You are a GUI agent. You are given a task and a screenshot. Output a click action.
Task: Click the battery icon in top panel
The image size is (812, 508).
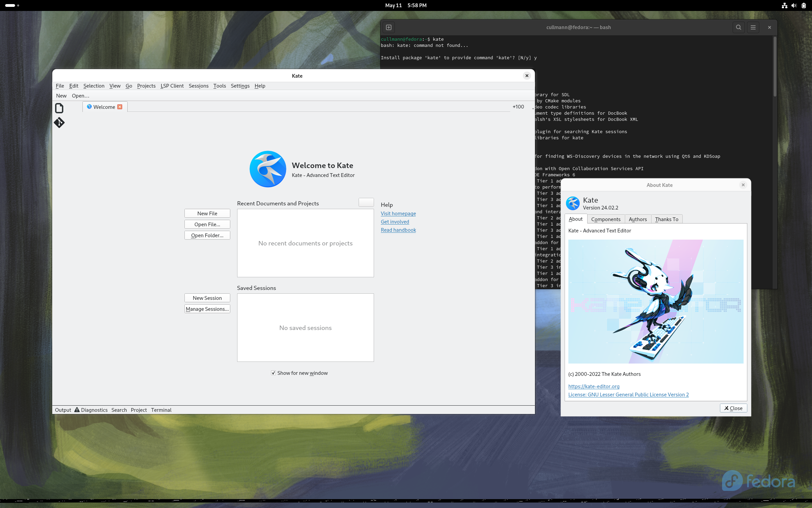803,5
